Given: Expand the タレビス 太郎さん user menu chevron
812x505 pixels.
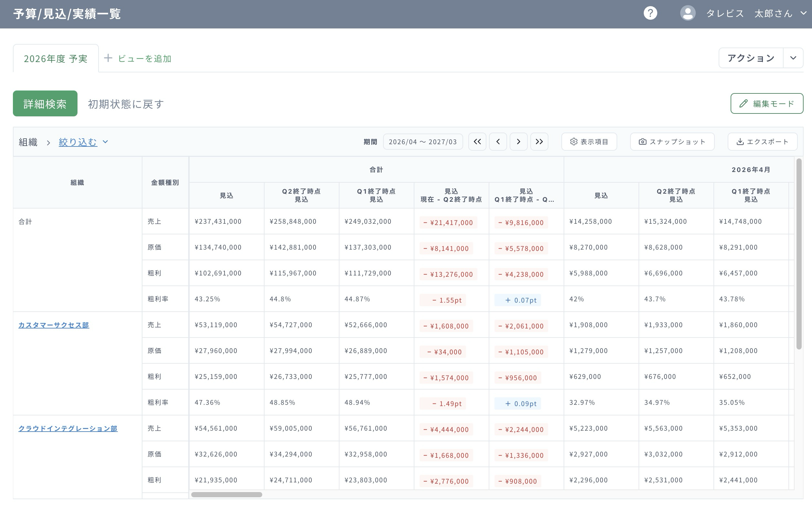Looking at the screenshot, I should [x=803, y=13].
